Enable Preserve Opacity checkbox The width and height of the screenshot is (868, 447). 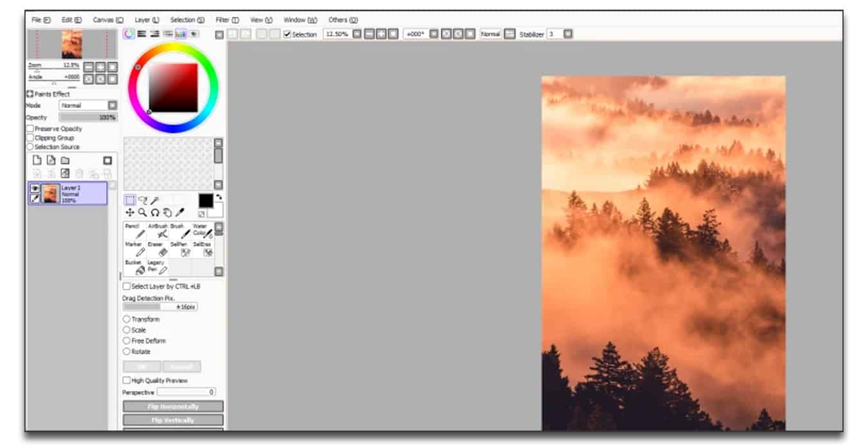pyautogui.click(x=30, y=129)
